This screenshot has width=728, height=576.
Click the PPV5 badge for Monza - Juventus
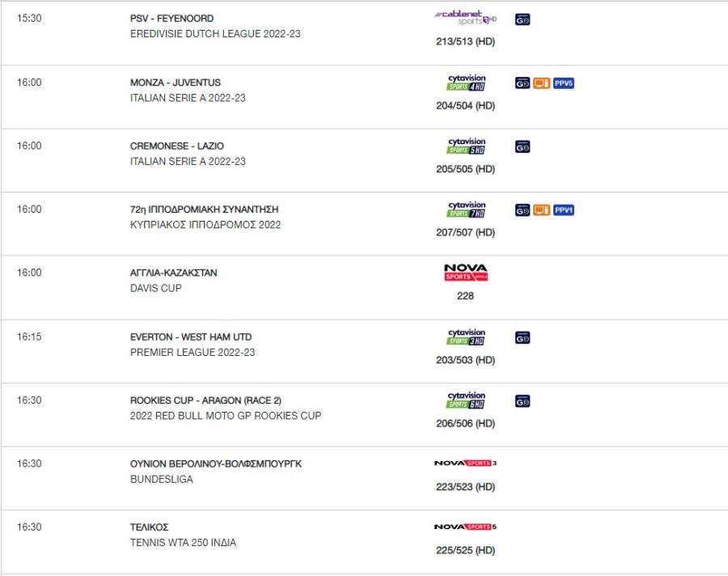tap(563, 83)
